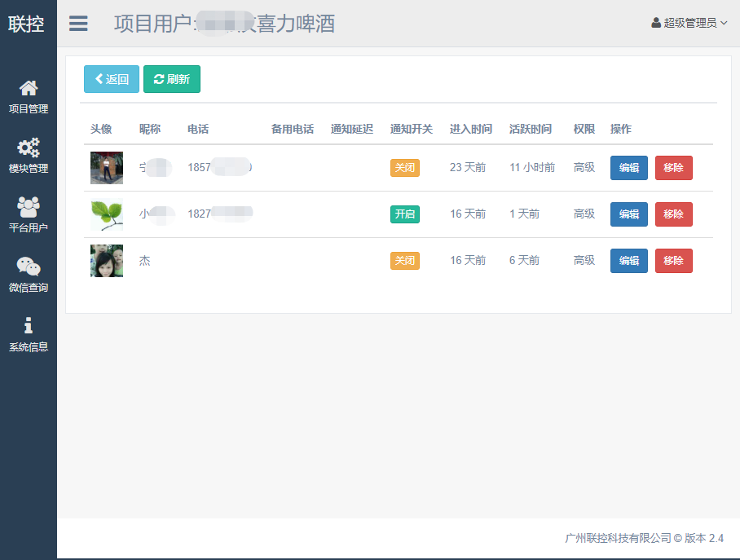Click the red 移除 button for user 杰
This screenshot has height=560, width=740.
coord(673,260)
